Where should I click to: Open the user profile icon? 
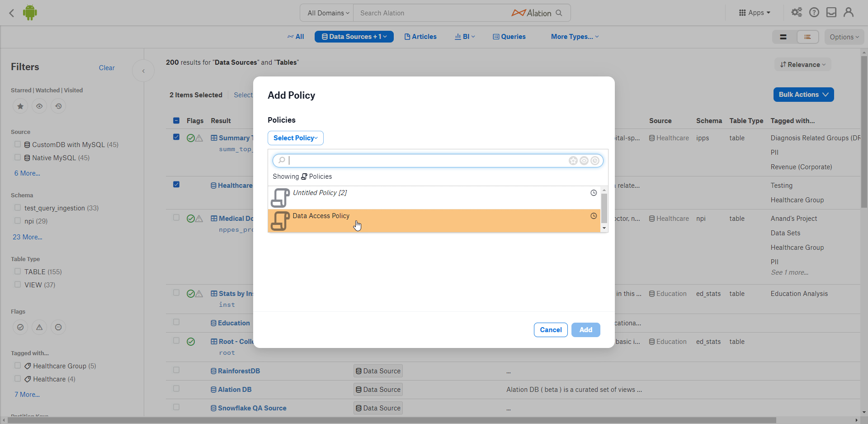pyautogui.click(x=849, y=13)
